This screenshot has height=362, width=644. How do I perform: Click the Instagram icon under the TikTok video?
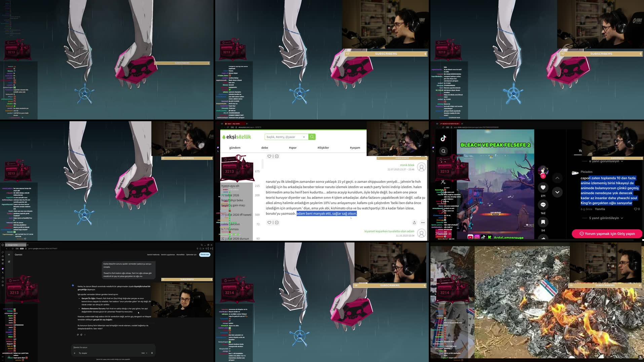tap(477, 237)
